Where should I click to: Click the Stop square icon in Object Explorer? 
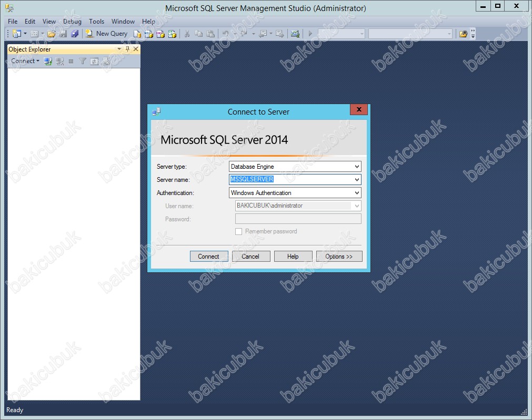click(x=71, y=62)
